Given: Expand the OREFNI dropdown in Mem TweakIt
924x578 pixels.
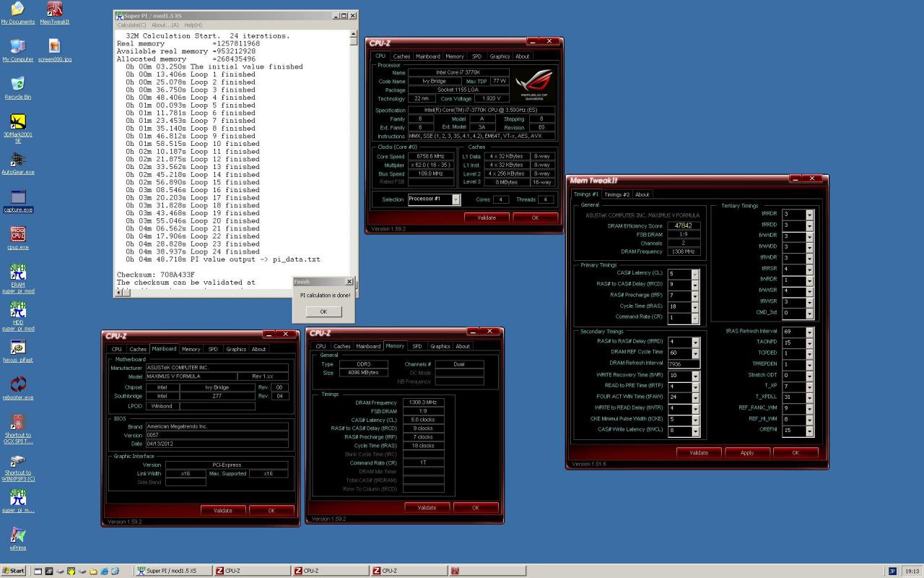Looking at the screenshot, I should click(x=810, y=431).
